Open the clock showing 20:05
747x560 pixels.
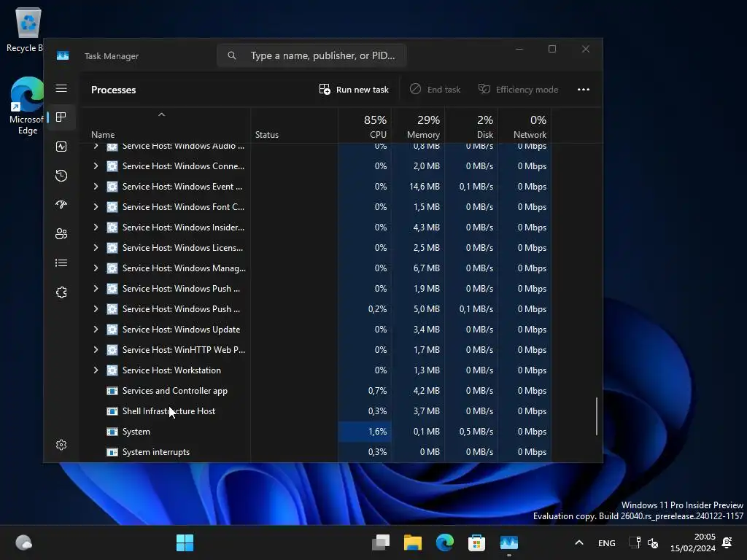[x=693, y=542]
